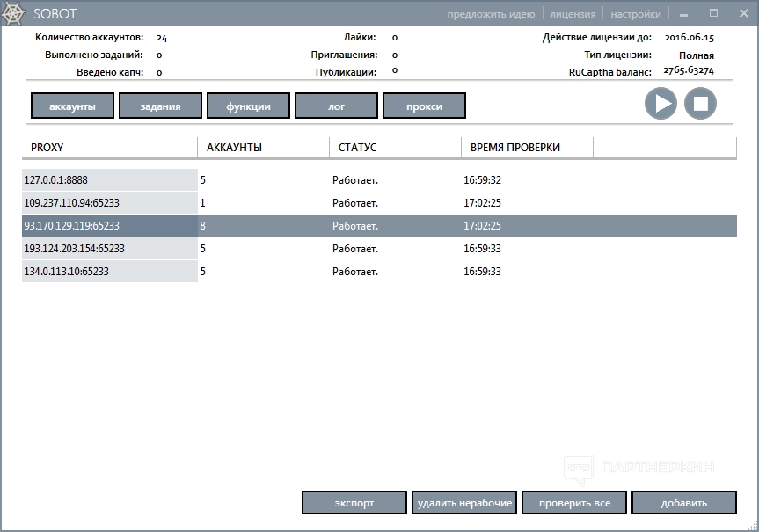Select the прокси tab
This screenshot has width=759, height=532.
tap(424, 106)
